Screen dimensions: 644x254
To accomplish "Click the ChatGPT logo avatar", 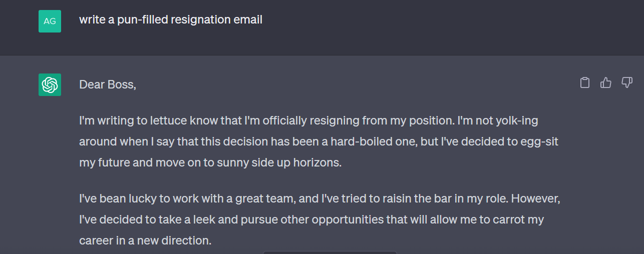I will pos(50,84).
